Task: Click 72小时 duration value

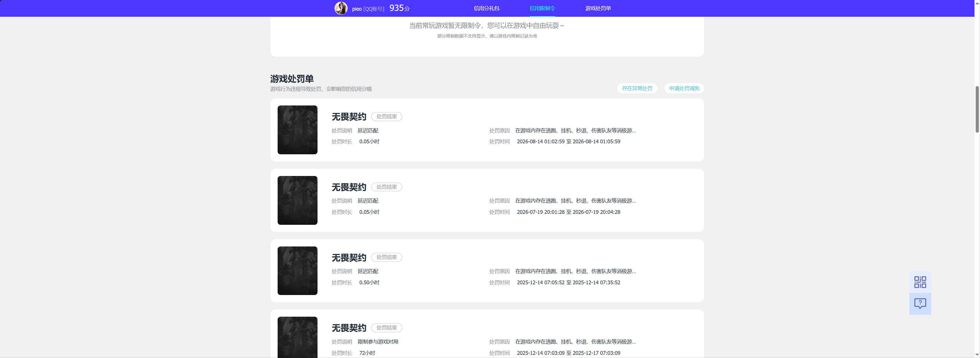Action: click(x=367, y=353)
